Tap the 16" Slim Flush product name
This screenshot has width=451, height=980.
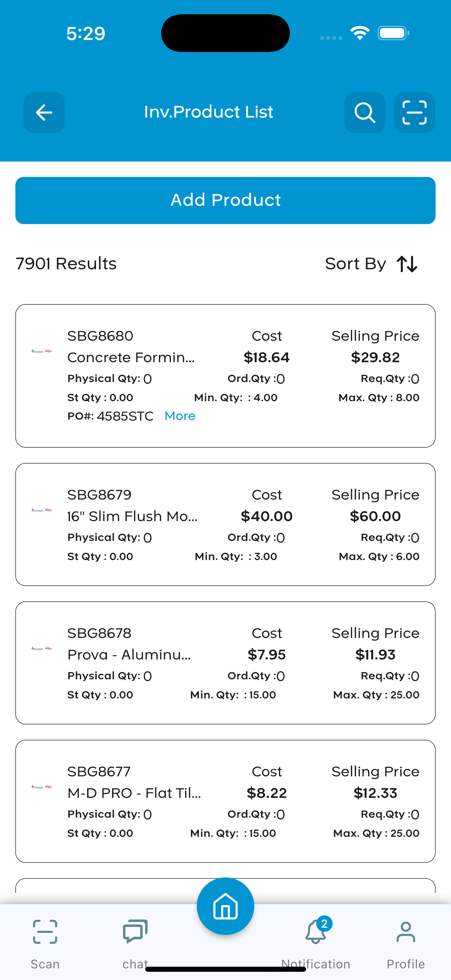(132, 516)
